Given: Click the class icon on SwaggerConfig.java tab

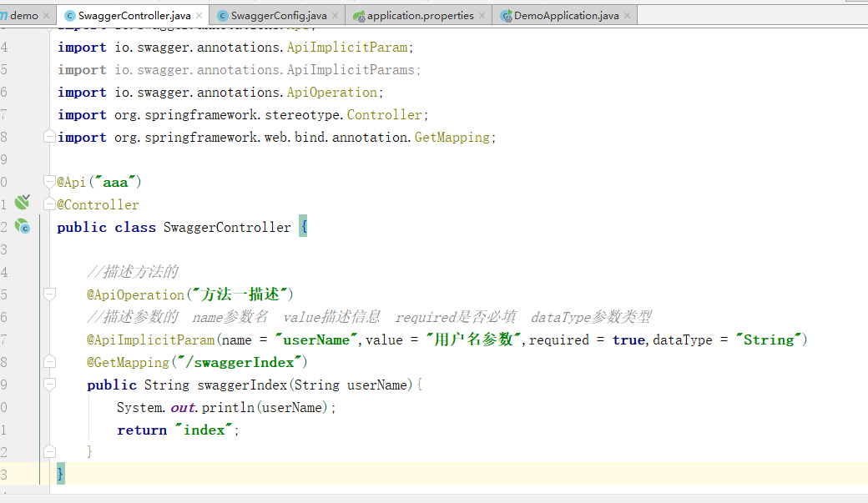Looking at the screenshot, I should pos(224,14).
